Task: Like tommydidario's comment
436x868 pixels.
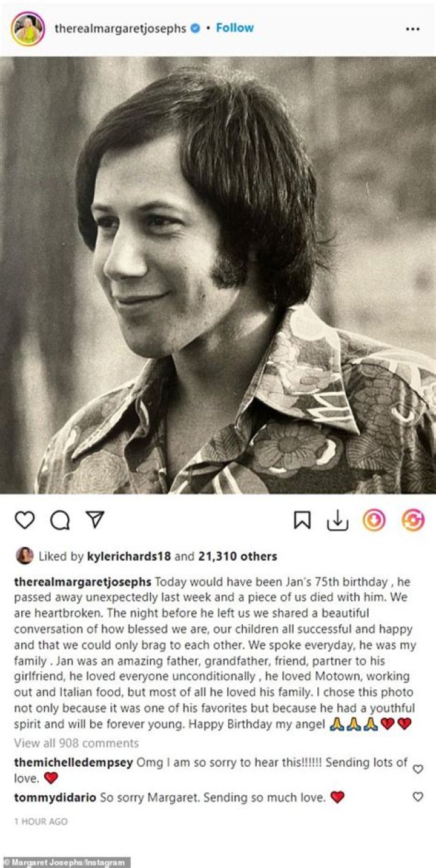Action: [418, 797]
